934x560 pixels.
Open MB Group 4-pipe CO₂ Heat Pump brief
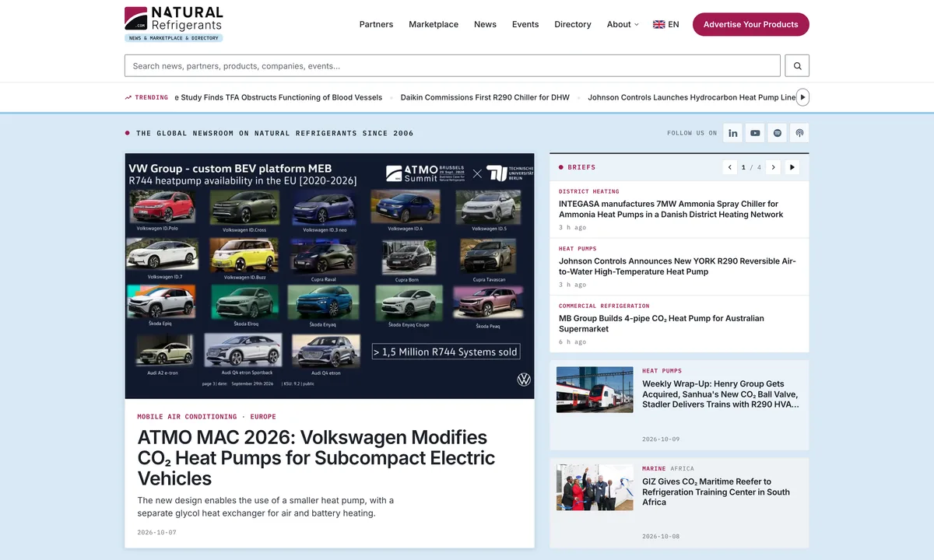pos(662,324)
